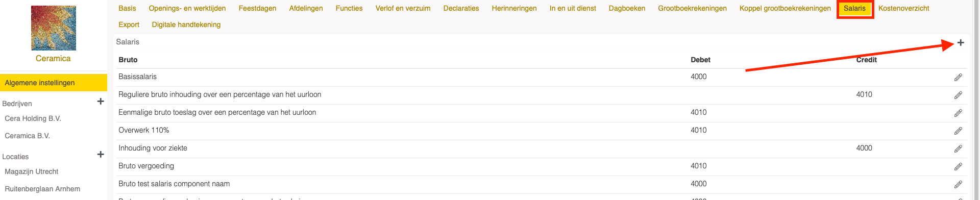The width and height of the screenshot is (980, 200).
Task: Edit Bruto test salaris component naam pencil
Action: click(x=958, y=185)
